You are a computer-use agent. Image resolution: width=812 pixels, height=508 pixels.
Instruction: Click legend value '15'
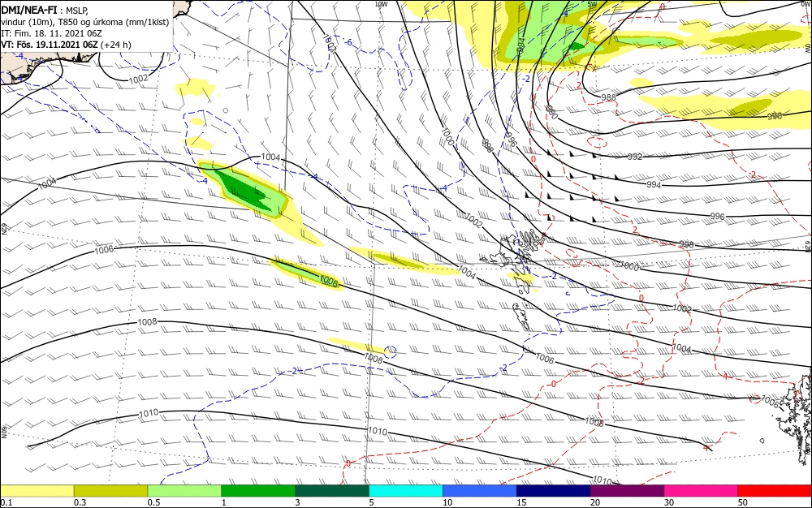[521, 502]
